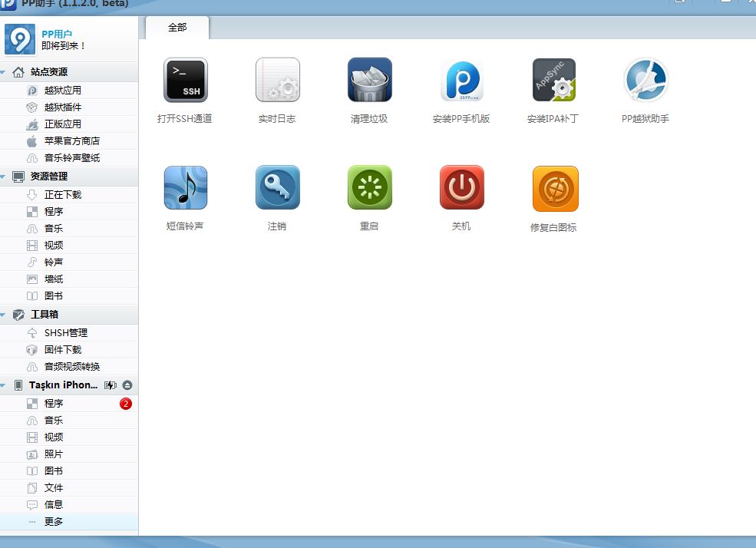The height and width of the screenshot is (548, 756).
Task: Open 音频视频转换 in the toolbox
Action: point(69,367)
